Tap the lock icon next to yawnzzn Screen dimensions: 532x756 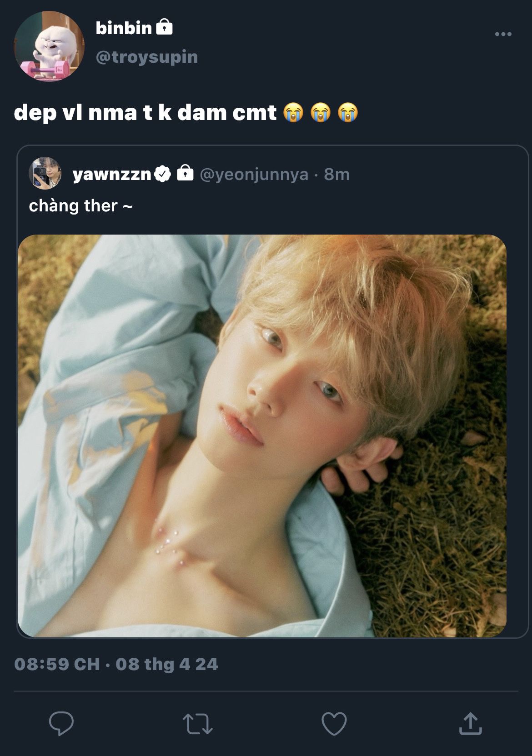pyautogui.click(x=185, y=173)
